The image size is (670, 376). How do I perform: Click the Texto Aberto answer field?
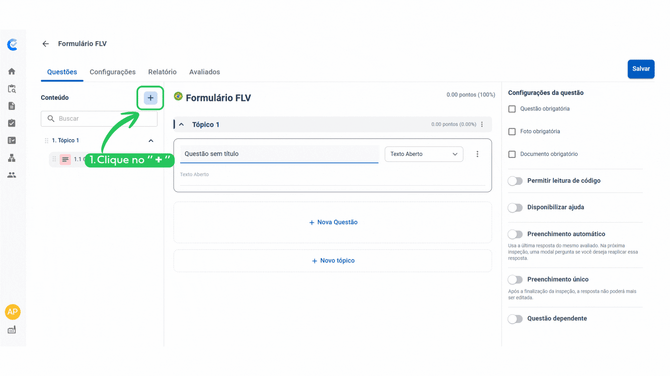(x=332, y=176)
